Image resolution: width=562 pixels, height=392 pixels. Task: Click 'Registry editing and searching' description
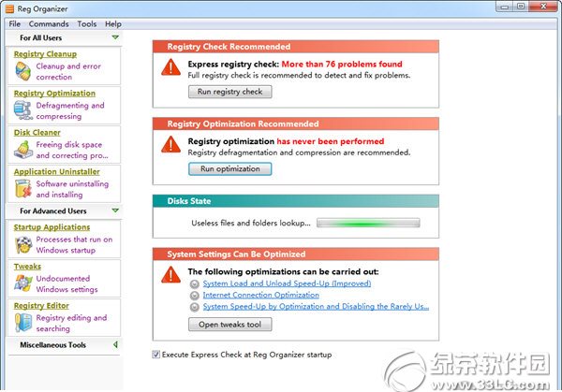point(71,323)
